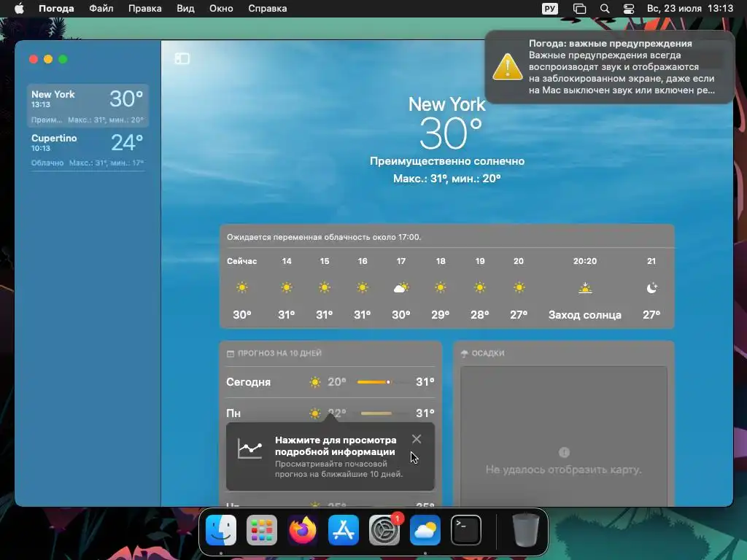
Task: Open Spotlight search in menu bar
Action: pyautogui.click(x=605, y=9)
